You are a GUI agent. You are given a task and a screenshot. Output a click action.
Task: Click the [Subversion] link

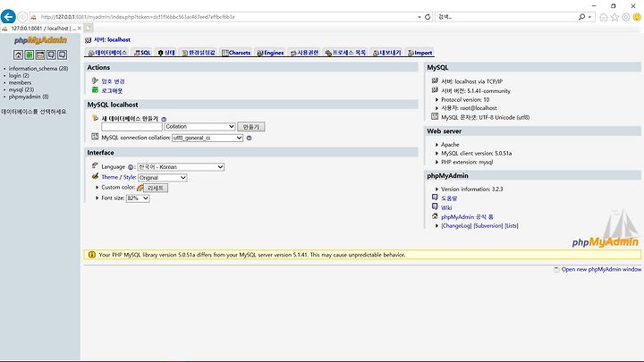488,226
